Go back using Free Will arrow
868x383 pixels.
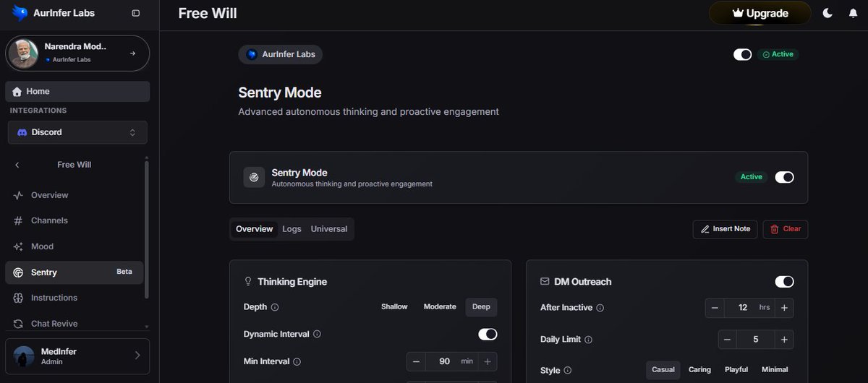[x=17, y=165]
